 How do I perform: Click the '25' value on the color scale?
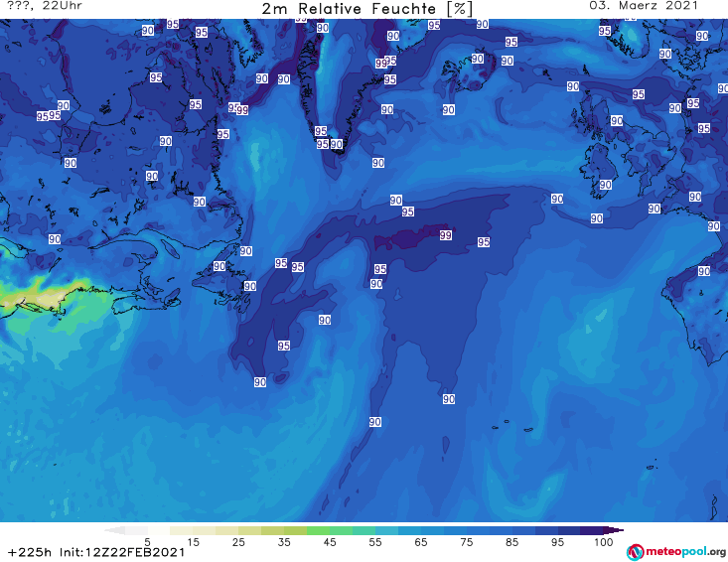pyautogui.click(x=238, y=542)
